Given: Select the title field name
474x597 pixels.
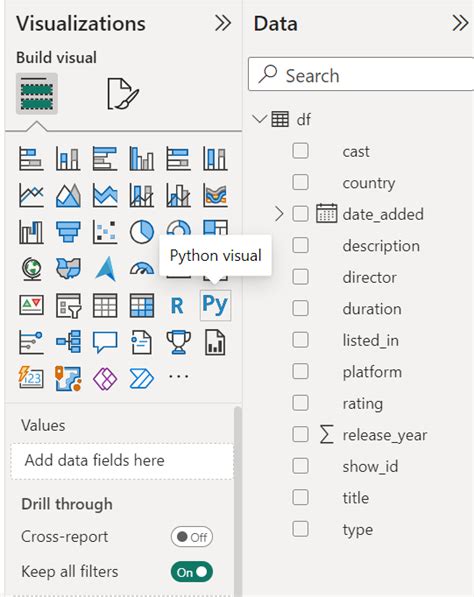Looking at the screenshot, I should pos(356,498).
